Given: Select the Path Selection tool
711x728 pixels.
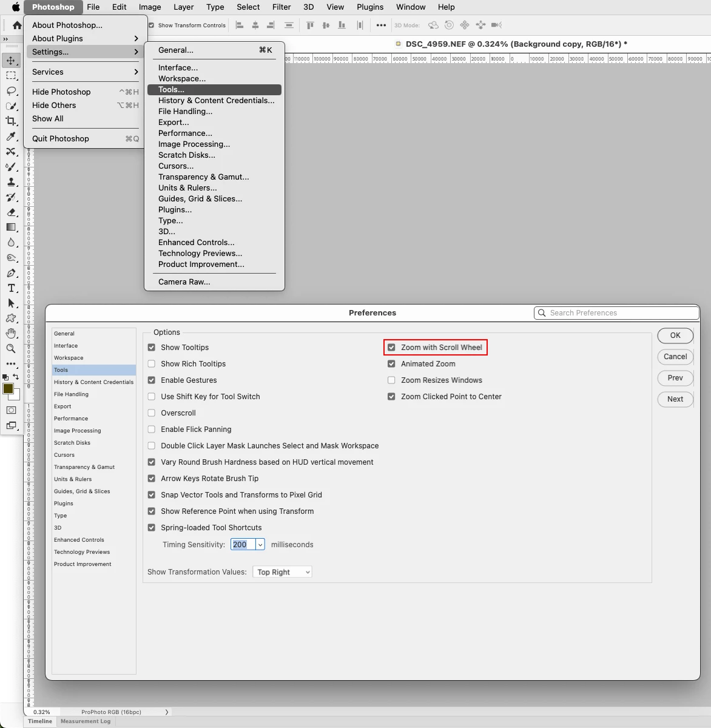Looking at the screenshot, I should pyautogui.click(x=11, y=303).
